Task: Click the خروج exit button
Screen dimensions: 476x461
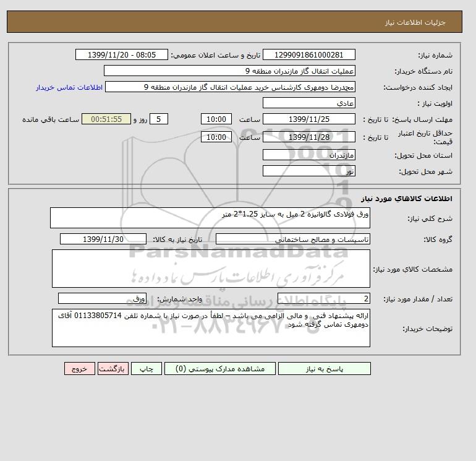Action: pyautogui.click(x=80, y=368)
